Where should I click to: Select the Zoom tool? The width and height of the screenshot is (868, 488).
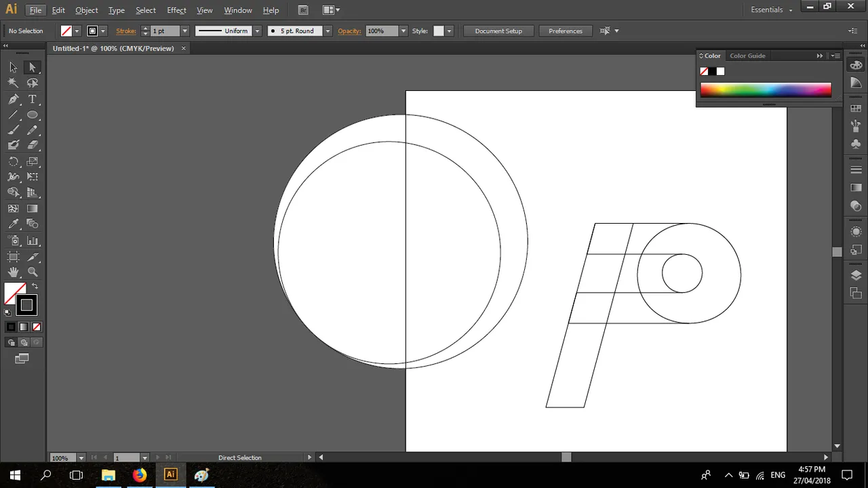point(32,272)
